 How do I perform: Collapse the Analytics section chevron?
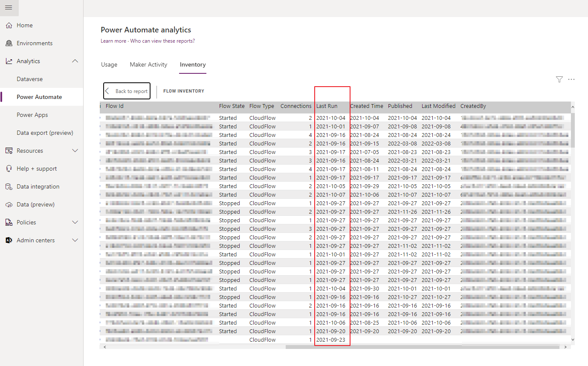pos(75,61)
